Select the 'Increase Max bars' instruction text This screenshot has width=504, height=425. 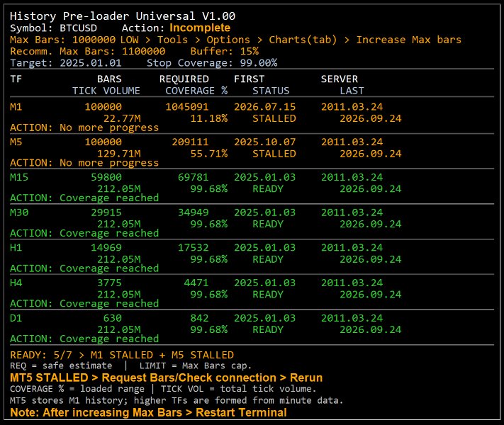click(x=409, y=40)
